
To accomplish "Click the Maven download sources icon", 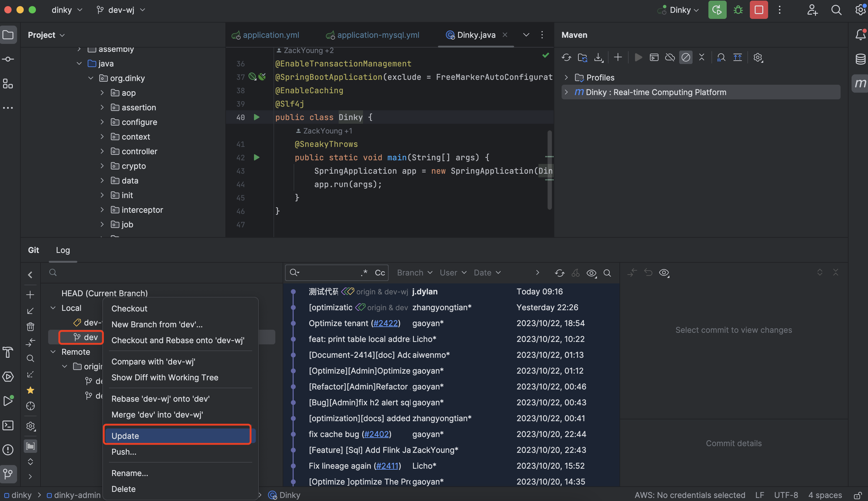I will [598, 58].
